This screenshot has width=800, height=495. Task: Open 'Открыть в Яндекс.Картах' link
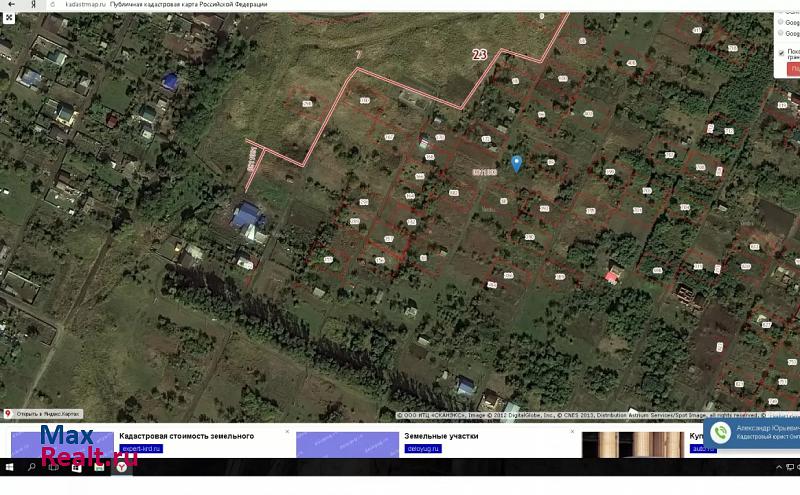coord(42,413)
